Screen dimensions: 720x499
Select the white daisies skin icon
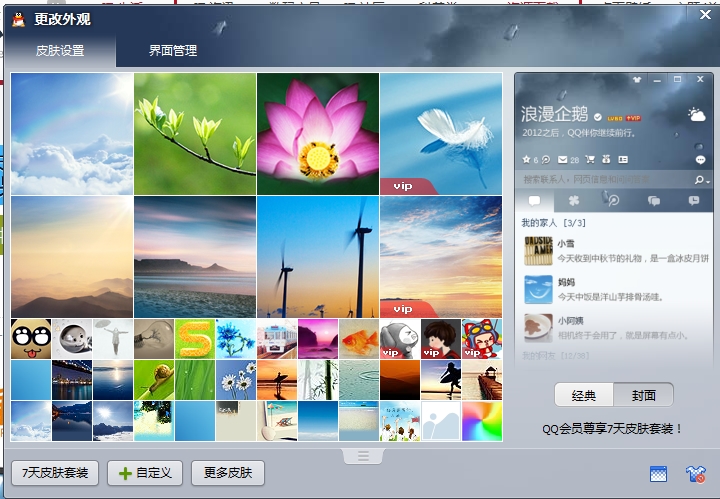(x=236, y=380)
